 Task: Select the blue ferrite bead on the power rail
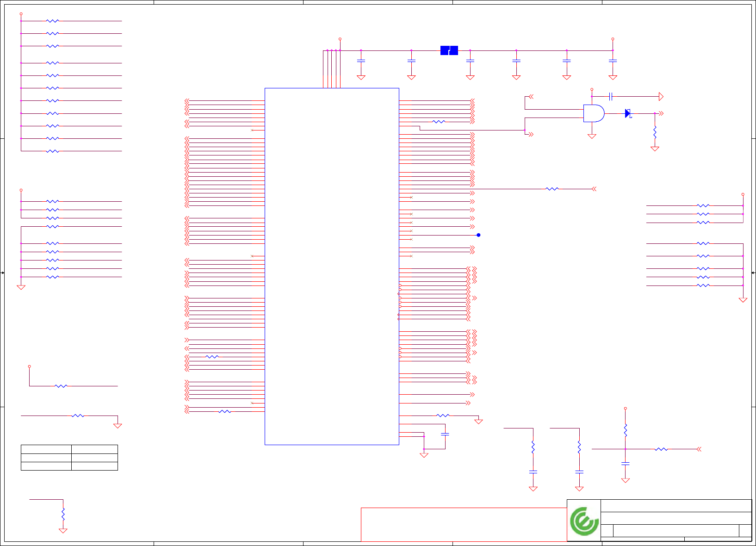[x=449, y=50]
